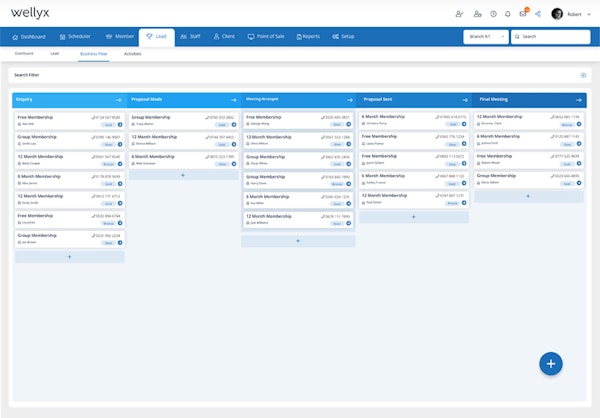Select the Business Flow sub-tab
Screen dimensions: 600x418
[94, 54]
